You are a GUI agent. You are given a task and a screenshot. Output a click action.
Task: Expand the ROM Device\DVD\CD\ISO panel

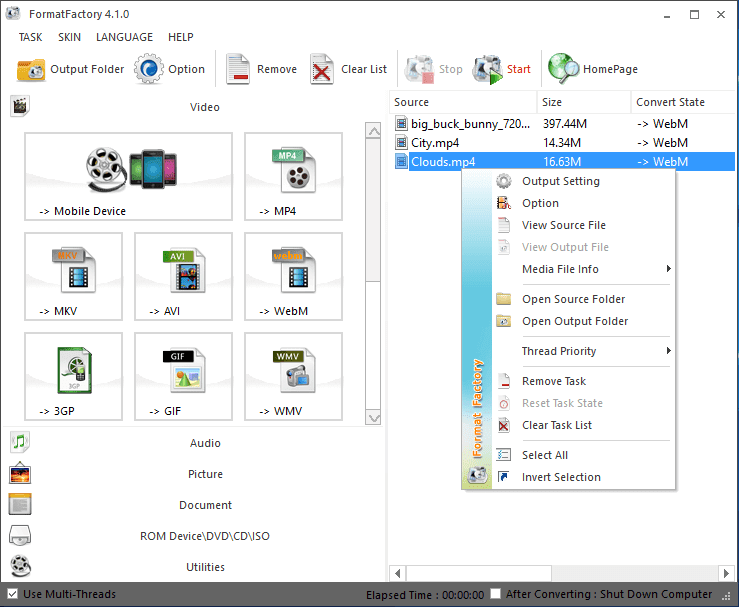click(205, 536)
